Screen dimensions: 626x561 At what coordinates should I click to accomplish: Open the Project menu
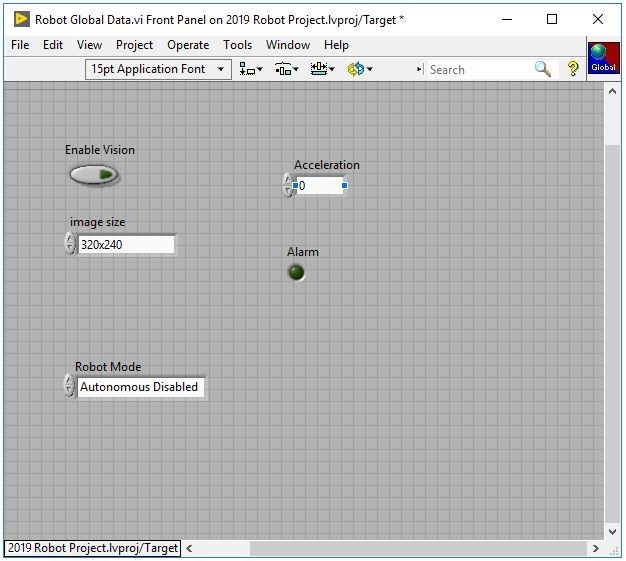point(134,45)
